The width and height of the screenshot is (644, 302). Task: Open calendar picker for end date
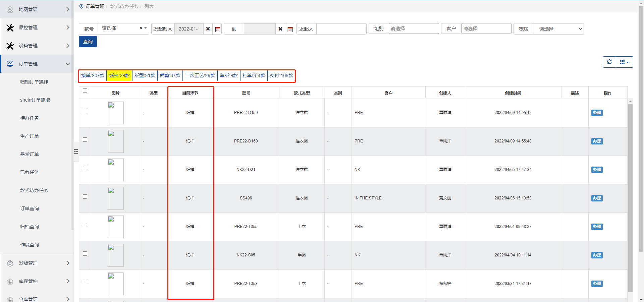(x=290, y=29)
